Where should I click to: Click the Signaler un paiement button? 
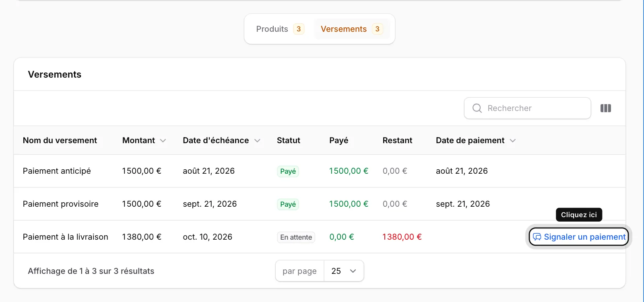click(x=579, y=237)
